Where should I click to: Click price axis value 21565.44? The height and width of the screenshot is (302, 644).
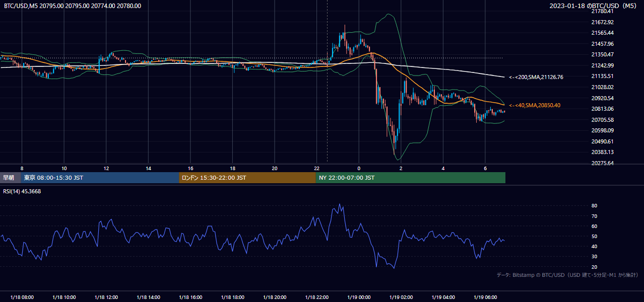click(x=602, y=33)
